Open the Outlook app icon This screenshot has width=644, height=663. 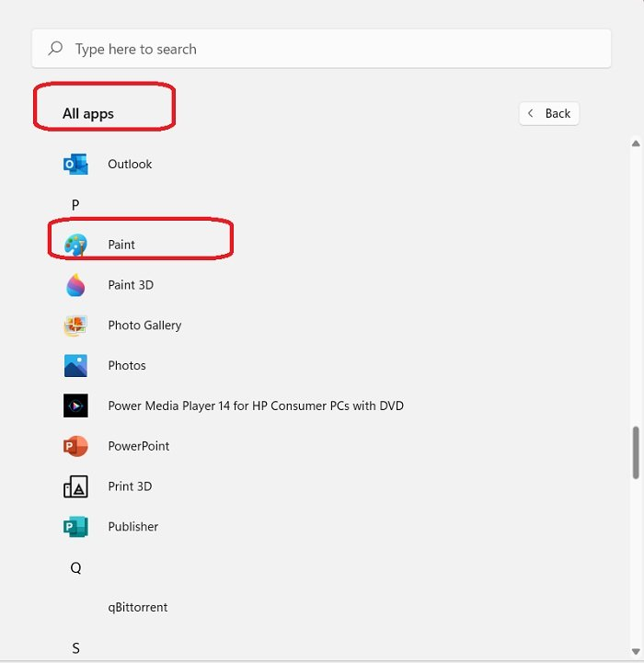(75, 165)
